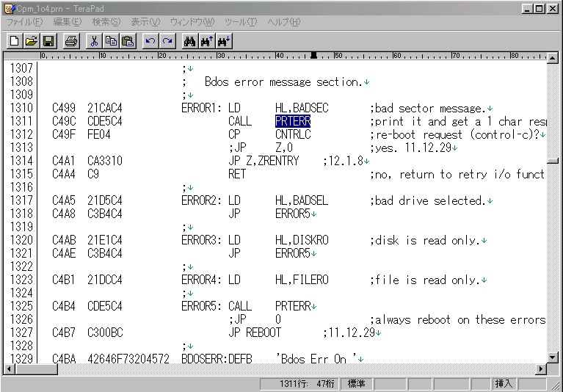Click HL,BADSEC operand on line 1310
The width and height of the screenshot is (563, 392).
[x=302, y=108]
